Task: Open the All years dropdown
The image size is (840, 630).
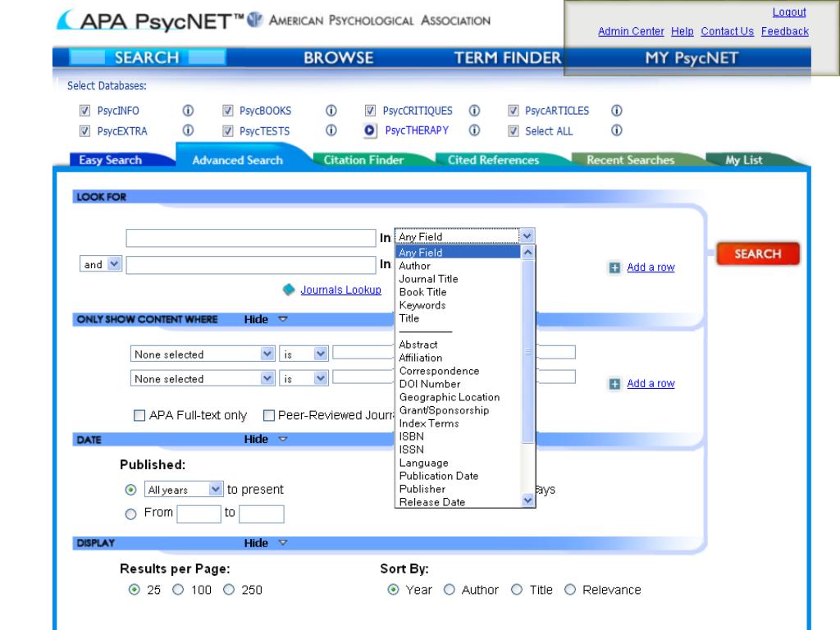Action: click(x=184, y=489)
